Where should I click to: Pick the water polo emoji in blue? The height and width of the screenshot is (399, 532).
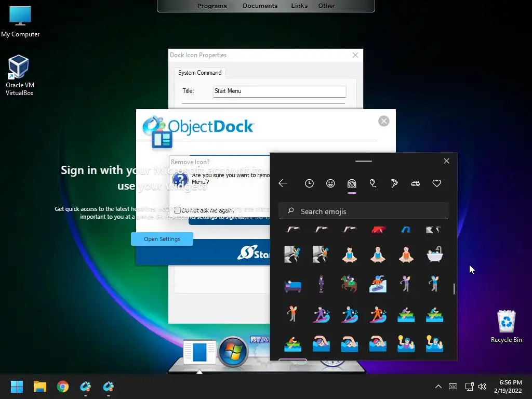pyautogui.click(x=435, y=344)
